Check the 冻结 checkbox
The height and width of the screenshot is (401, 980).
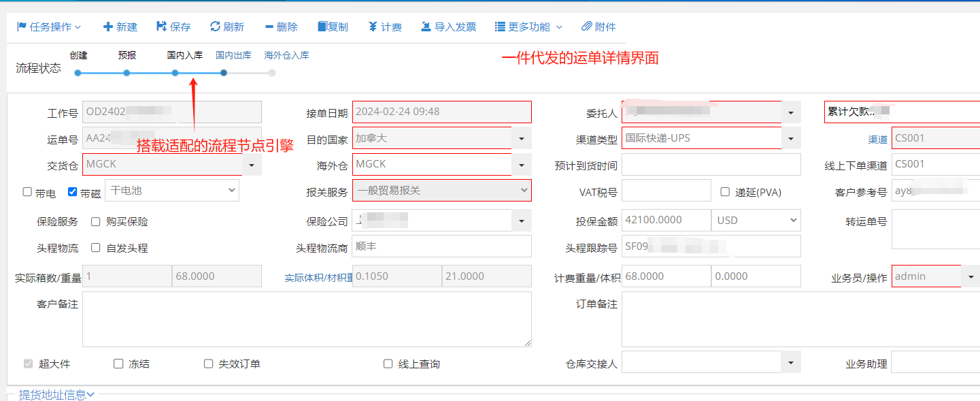pyautogui.click(x=118, y=364)
